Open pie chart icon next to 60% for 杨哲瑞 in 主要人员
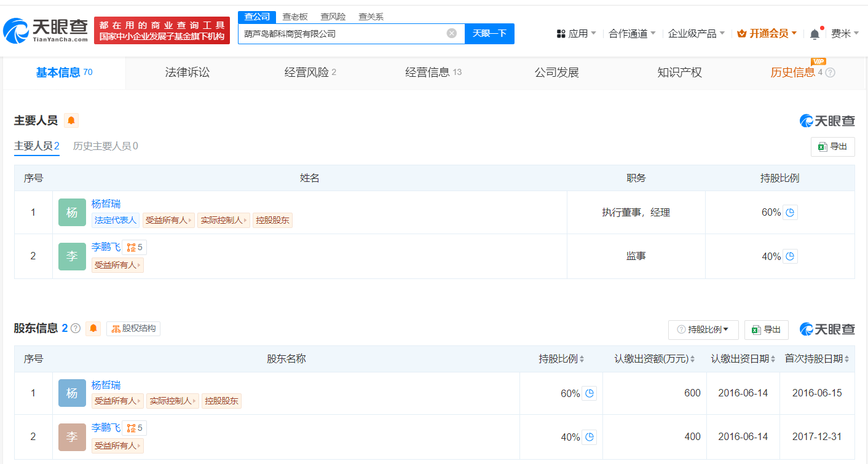 [790, 213]
